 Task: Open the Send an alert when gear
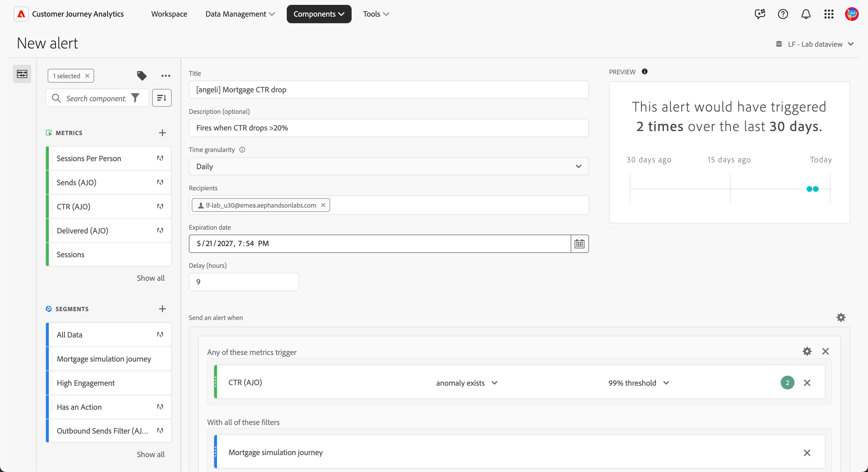point(841,317)
